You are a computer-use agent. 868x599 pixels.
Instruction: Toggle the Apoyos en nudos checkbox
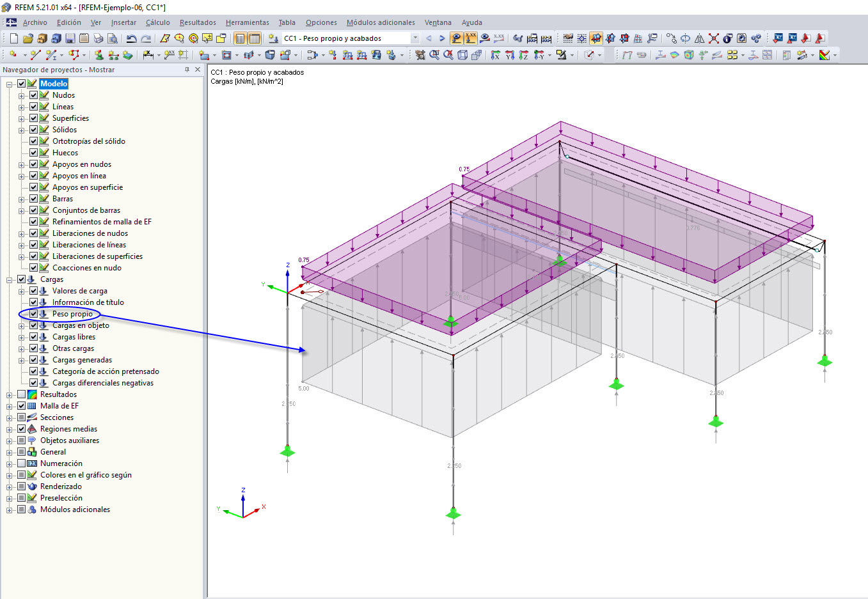(34, 164)
